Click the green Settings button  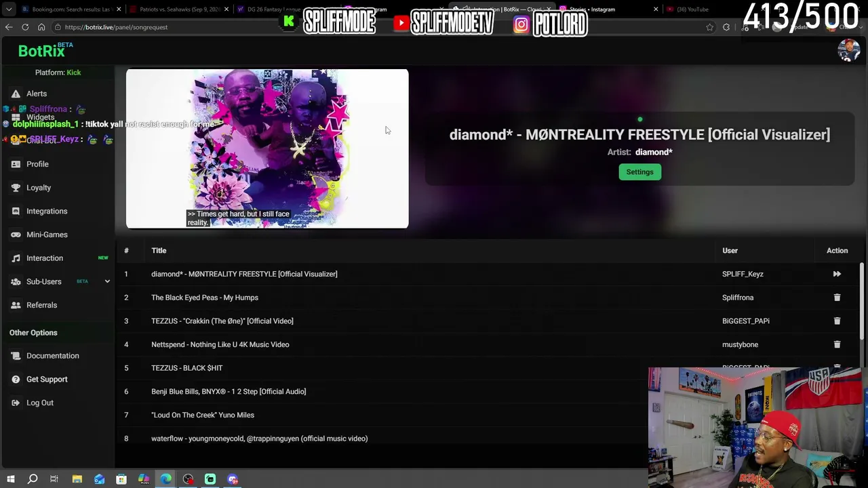point(639,172)
